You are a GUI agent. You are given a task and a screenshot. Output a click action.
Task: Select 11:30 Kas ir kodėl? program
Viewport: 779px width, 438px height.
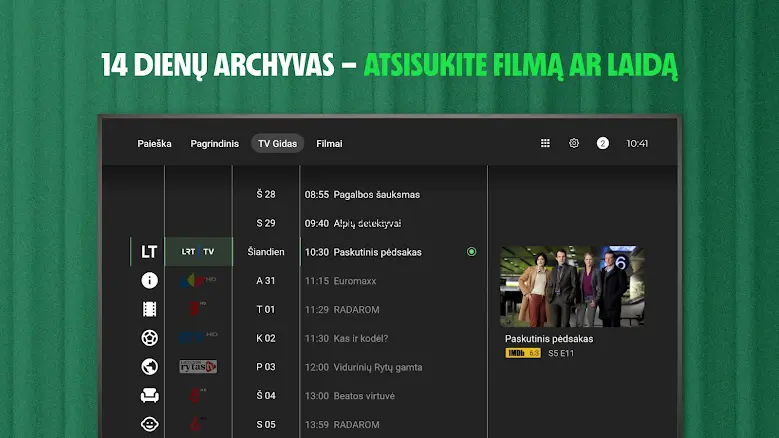(x=346, y=338)
